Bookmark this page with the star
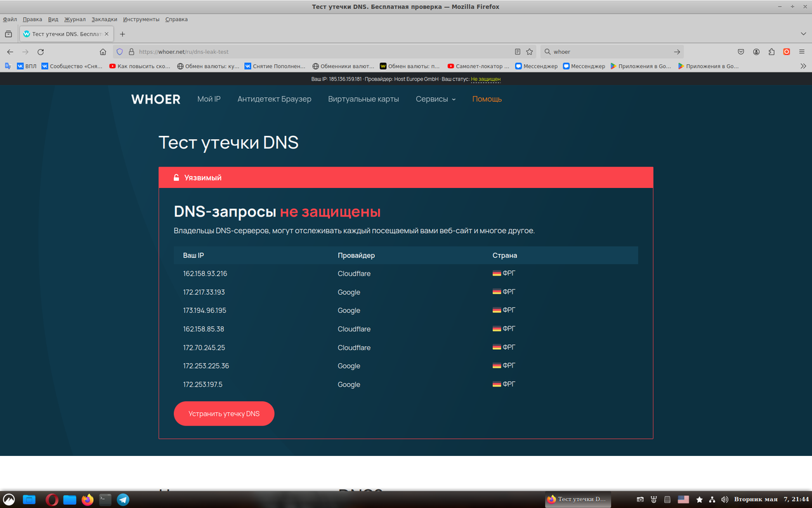Image resolution: width=812 pixels, height=508 pixels. click(x=530, y=52)
